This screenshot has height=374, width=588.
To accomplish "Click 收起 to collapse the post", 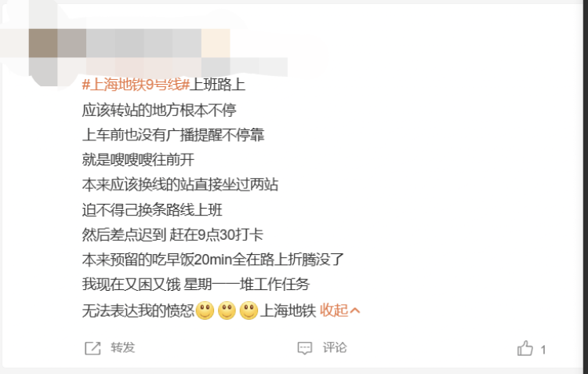I will pos(334,310).
